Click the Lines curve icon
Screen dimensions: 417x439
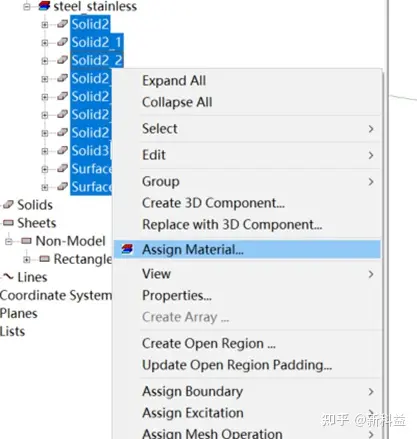[8, 276]
